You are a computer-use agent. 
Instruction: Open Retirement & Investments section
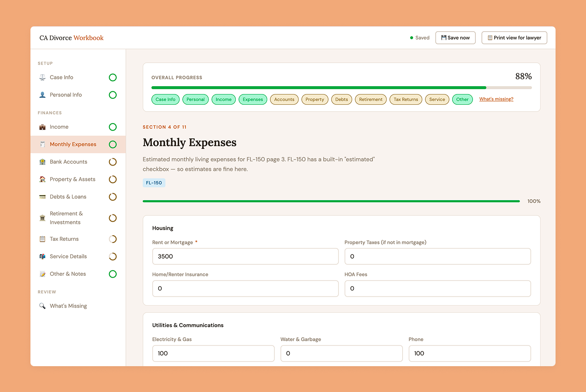click(x=78, y=218)
